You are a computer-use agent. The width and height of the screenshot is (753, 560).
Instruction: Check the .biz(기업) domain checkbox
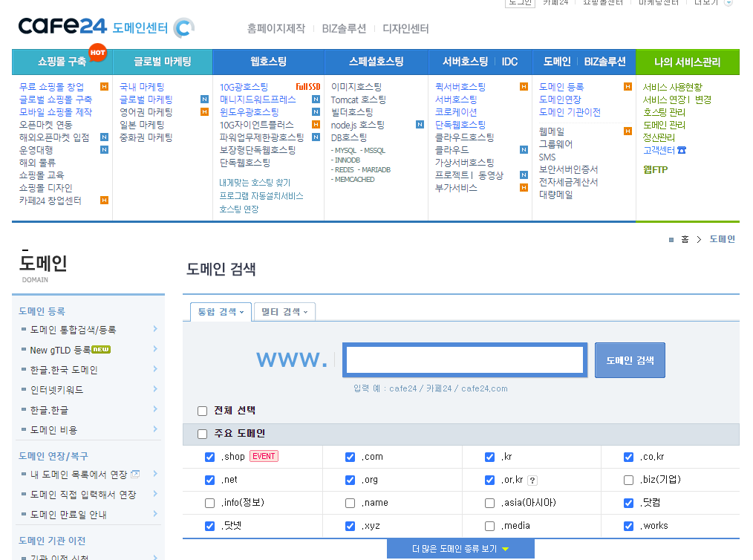tap(629, 481)
